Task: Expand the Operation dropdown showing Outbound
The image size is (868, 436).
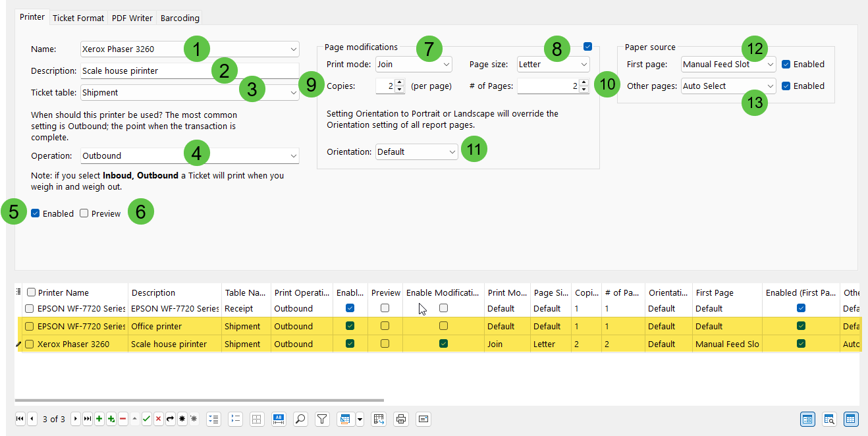Action: (x=190, y=156)
